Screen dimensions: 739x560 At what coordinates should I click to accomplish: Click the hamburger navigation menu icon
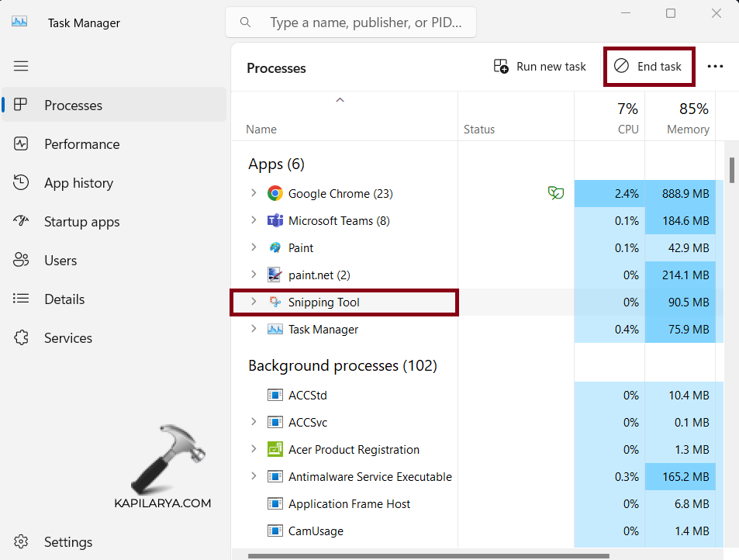click(x=21, y=66)
